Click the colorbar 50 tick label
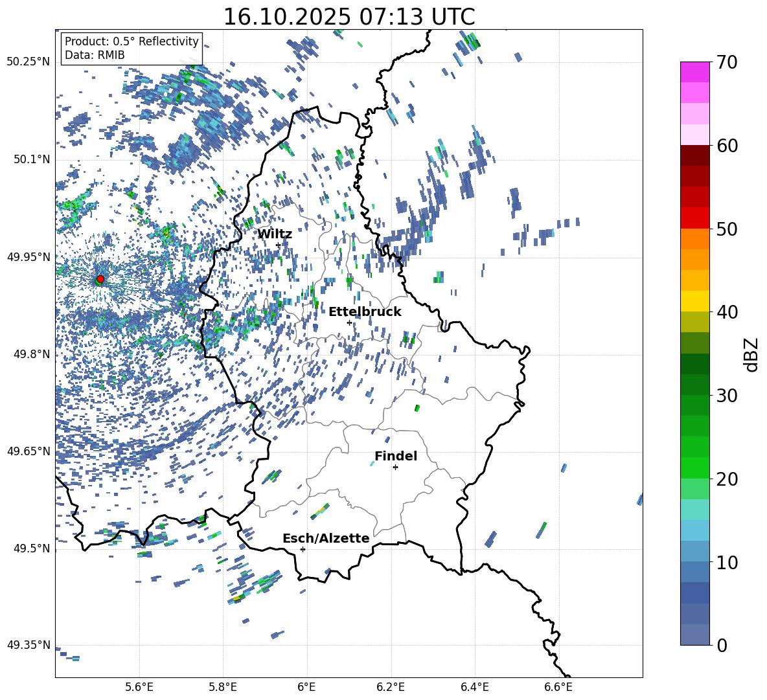Image resolution: width=767 pixels, height=700 pixels. pyautogui.click(x=726, y=229)
